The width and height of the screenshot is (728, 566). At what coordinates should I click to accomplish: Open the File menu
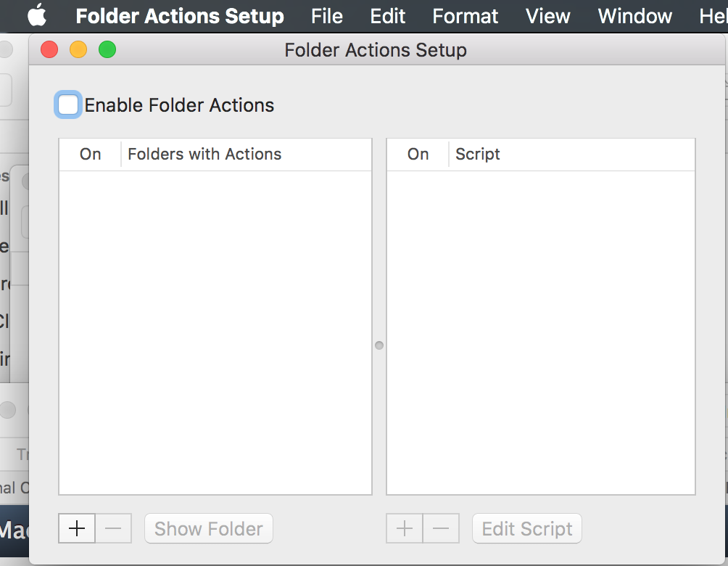(326, 15)
